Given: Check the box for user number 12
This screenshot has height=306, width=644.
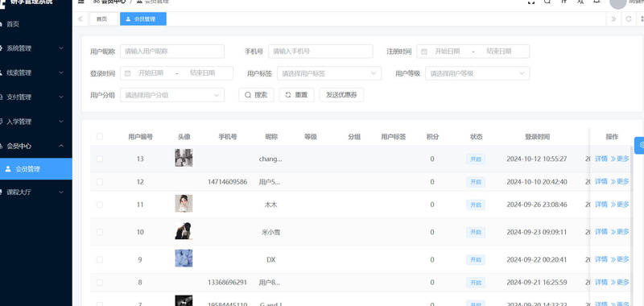Looking at the screenshot, I should 100,181.
